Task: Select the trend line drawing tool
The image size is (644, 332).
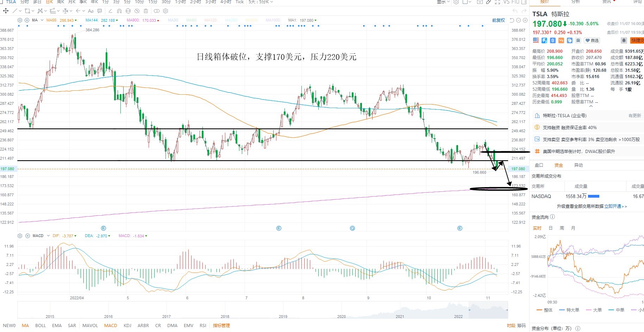Action: [15, 11]
